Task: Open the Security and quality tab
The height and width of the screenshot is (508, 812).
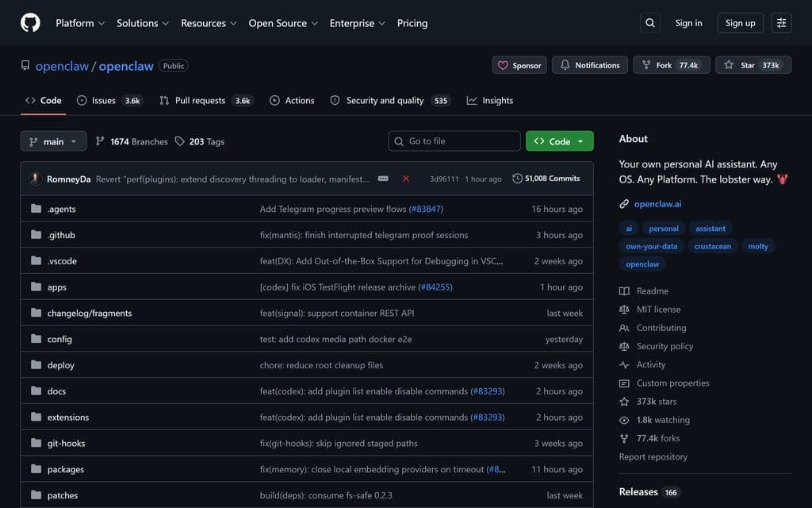Action: (x=390, y=101)
